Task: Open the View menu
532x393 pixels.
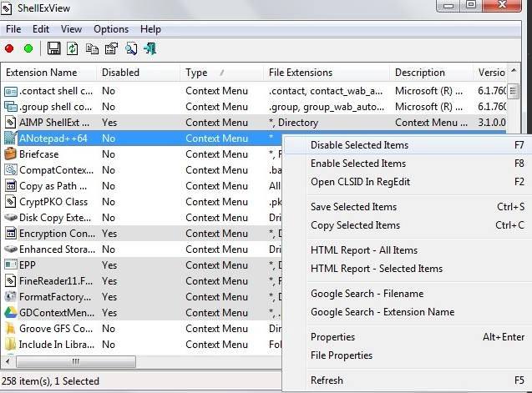Action: [71, 29]
